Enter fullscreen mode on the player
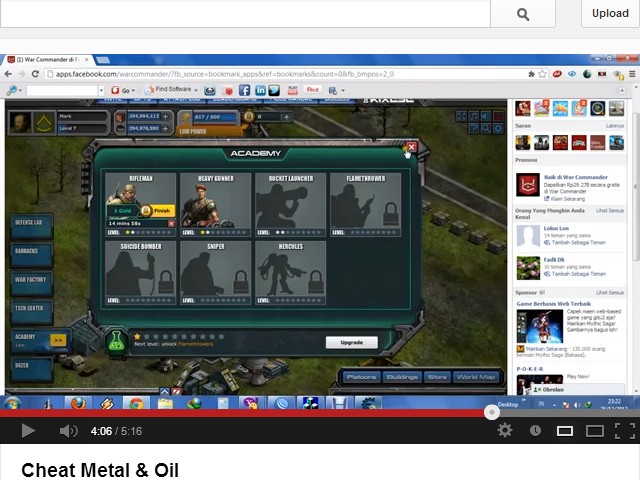Screen dimensions: 640x480 tap(625, 431)
